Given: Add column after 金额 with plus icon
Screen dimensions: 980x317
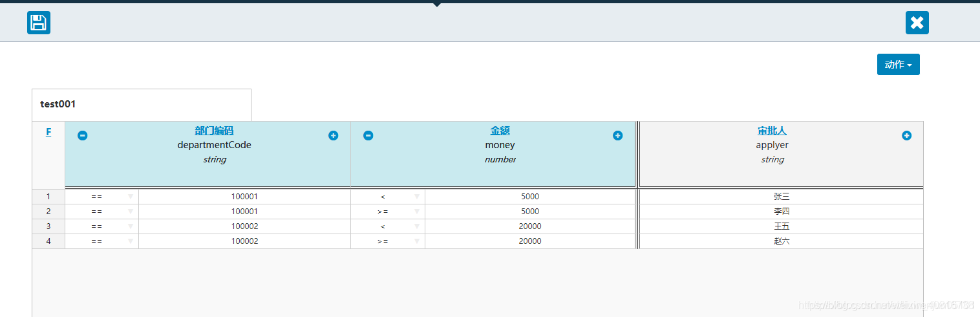Looking at the screenshot, I should coord(617,135).
